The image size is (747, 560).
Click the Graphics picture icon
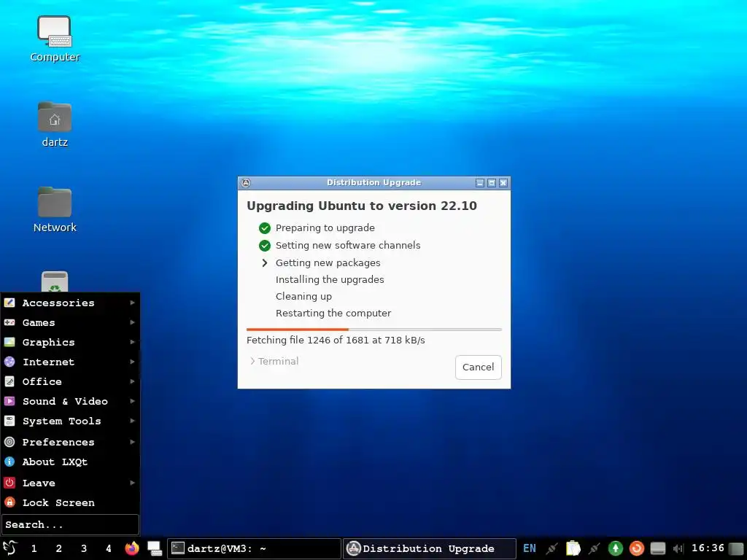click(x=9, y=342)
